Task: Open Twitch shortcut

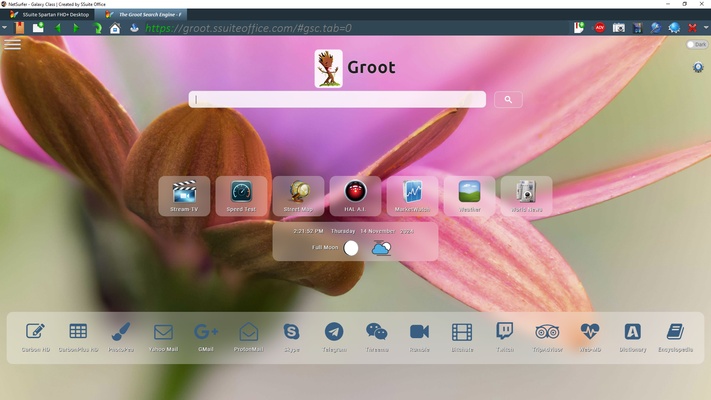Action: click(505, 337)
